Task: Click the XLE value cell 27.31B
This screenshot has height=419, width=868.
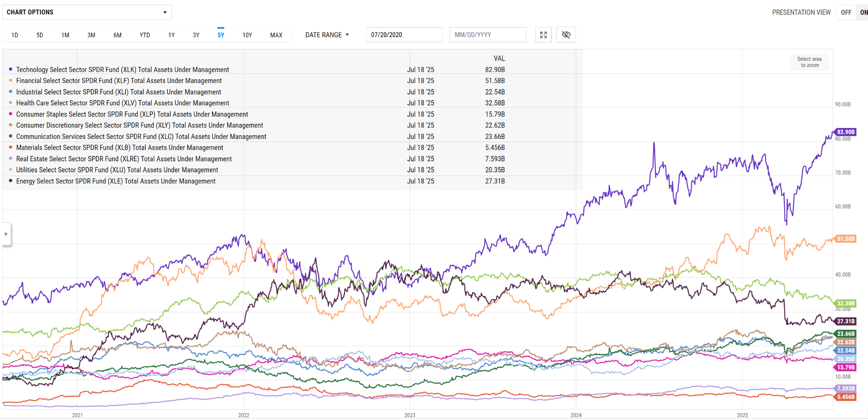Action: [495, 181]
